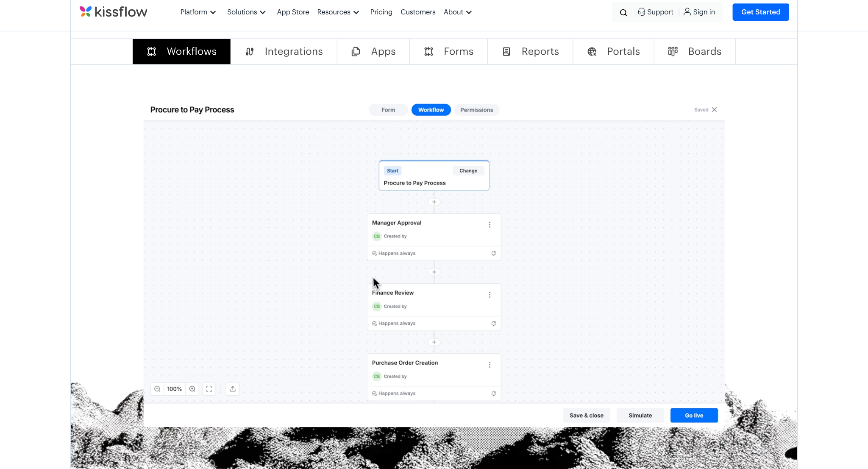Click refresh icon on Finance Review step
The width and height of the screenshot is (868, 469).
[493, 324]
